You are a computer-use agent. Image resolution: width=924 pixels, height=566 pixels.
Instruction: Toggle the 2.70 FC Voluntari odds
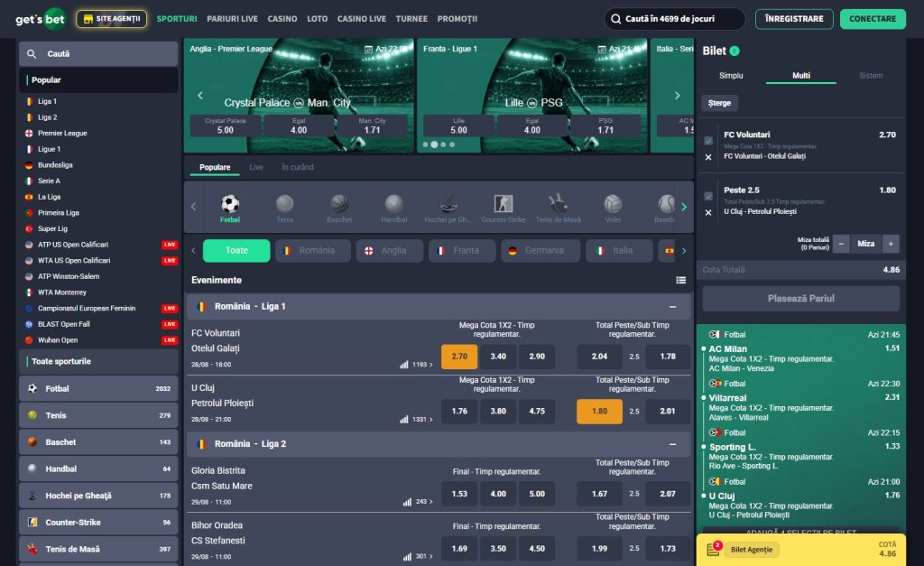459,356
